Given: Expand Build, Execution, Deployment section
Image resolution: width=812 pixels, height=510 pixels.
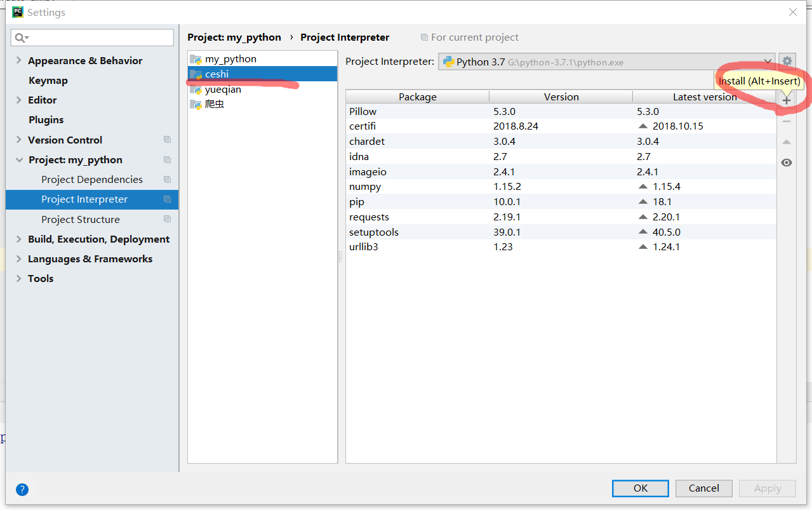Looking at the screenshot, I should 19,239.
